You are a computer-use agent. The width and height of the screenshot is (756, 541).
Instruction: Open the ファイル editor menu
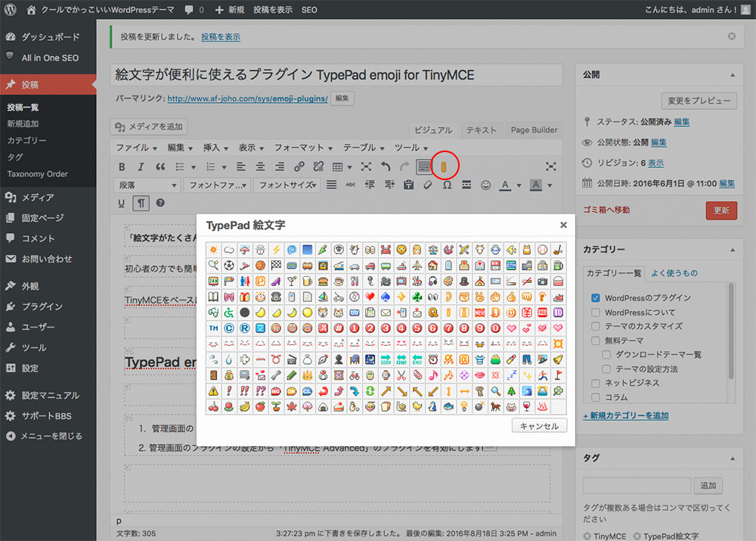click(136, 148)
